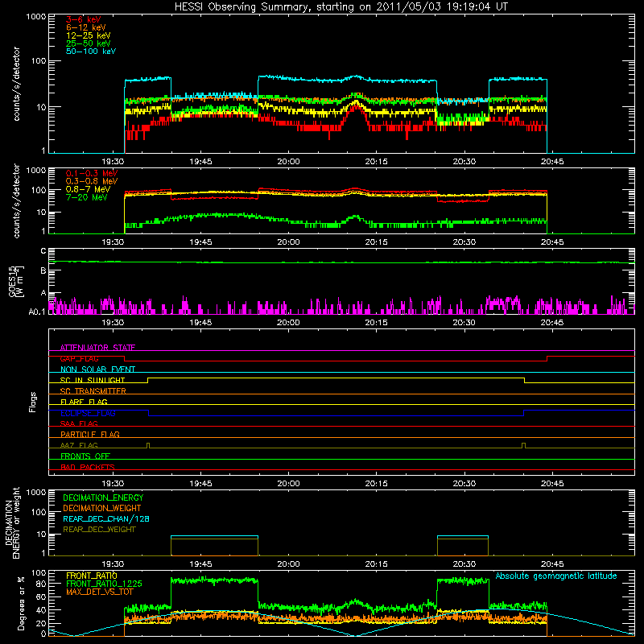This screenshot has height=644, width=644.
Task: Click the 19:30 tick under the flags panel
Action: pos(113,484)
